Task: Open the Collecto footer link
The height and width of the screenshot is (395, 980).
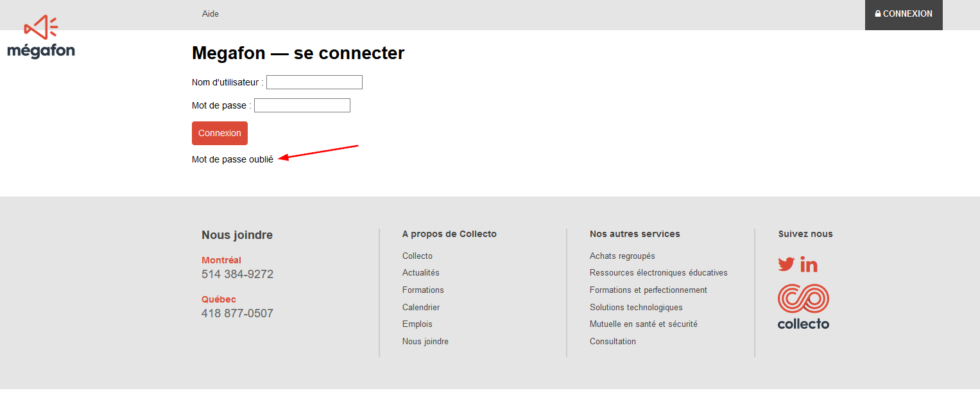Action: pos(417,256)
